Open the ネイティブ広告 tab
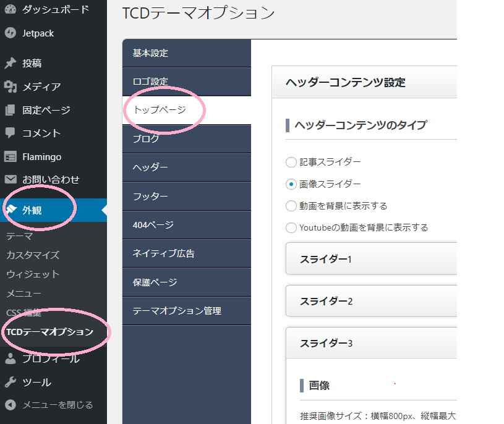 tap(186, 253)
